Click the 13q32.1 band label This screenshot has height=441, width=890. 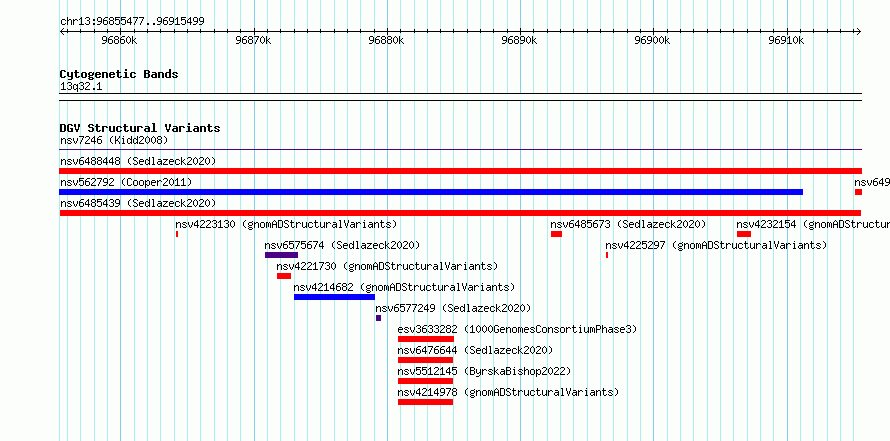click(81, 87)
